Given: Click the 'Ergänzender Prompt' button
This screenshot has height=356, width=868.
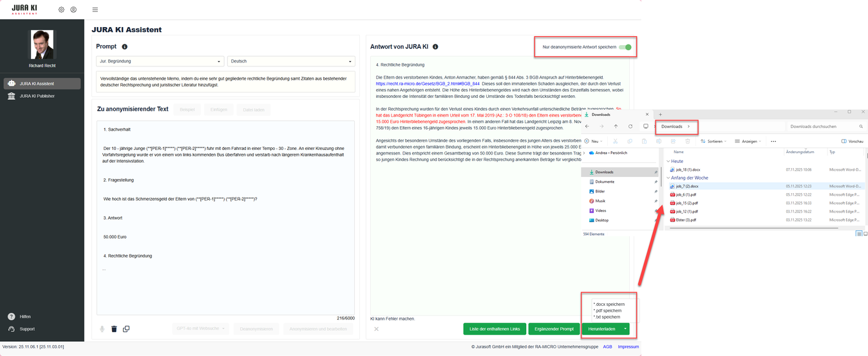Looking at the screenshot, I should pyautogui.click(x=554, y=329).
